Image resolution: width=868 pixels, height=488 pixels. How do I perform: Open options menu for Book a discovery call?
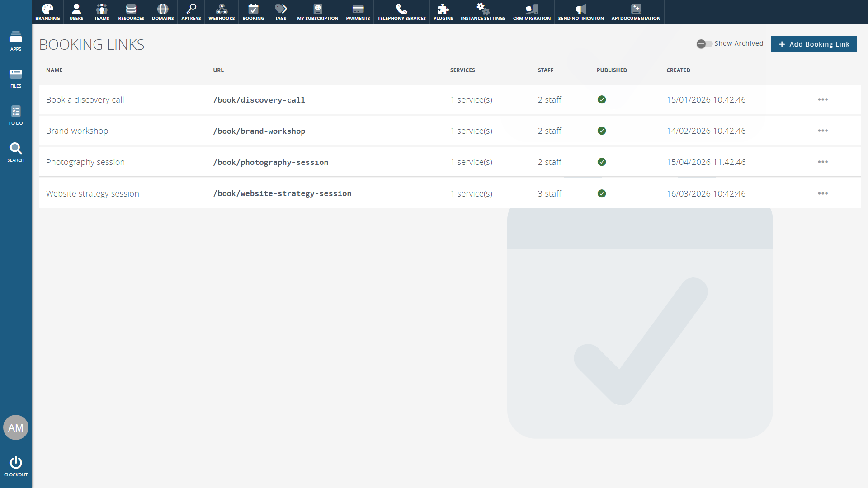(823, 99)
